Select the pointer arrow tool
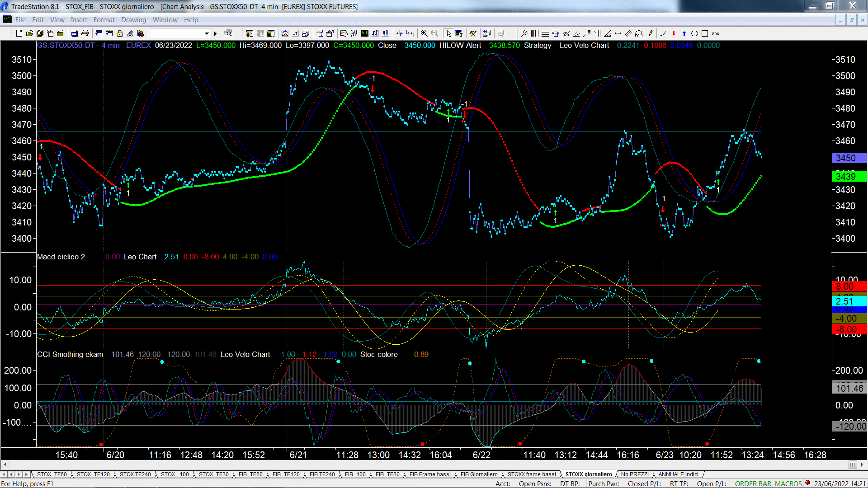868x488 pixels. 448,33
